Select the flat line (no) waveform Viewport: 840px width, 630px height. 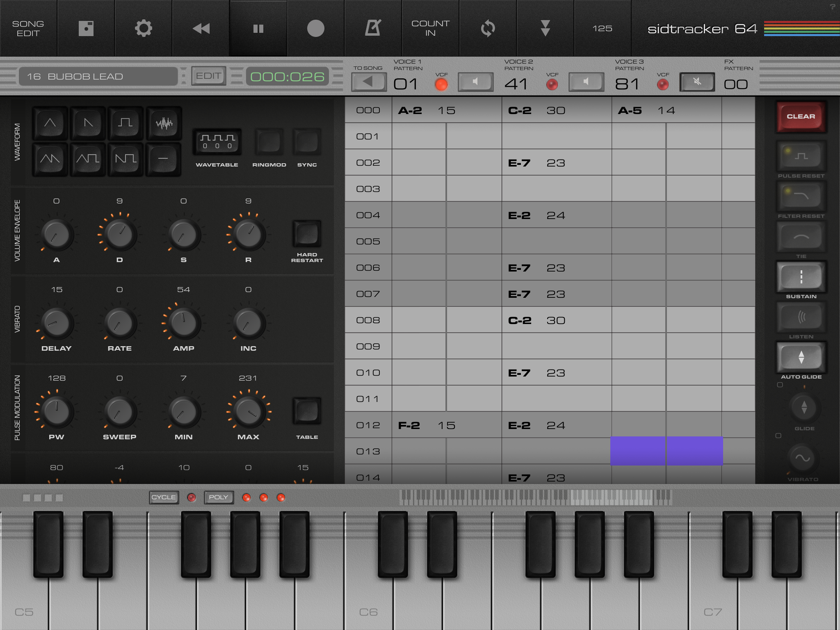[163, 159]
